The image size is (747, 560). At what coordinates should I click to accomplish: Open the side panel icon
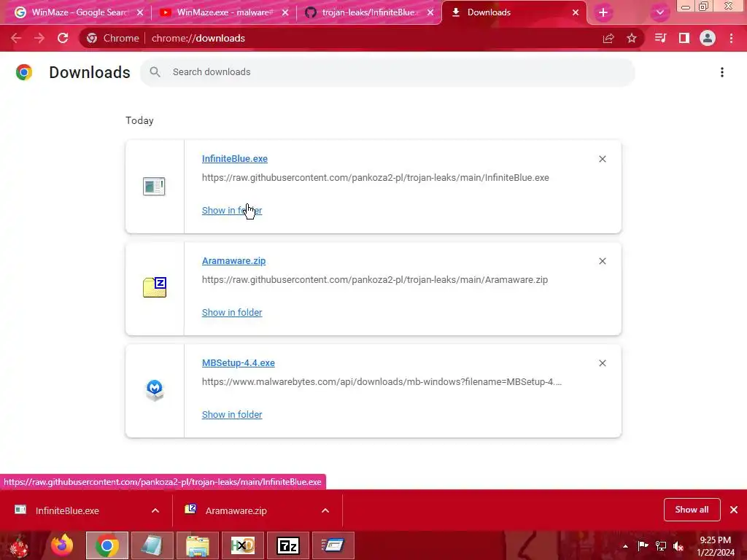684,38
